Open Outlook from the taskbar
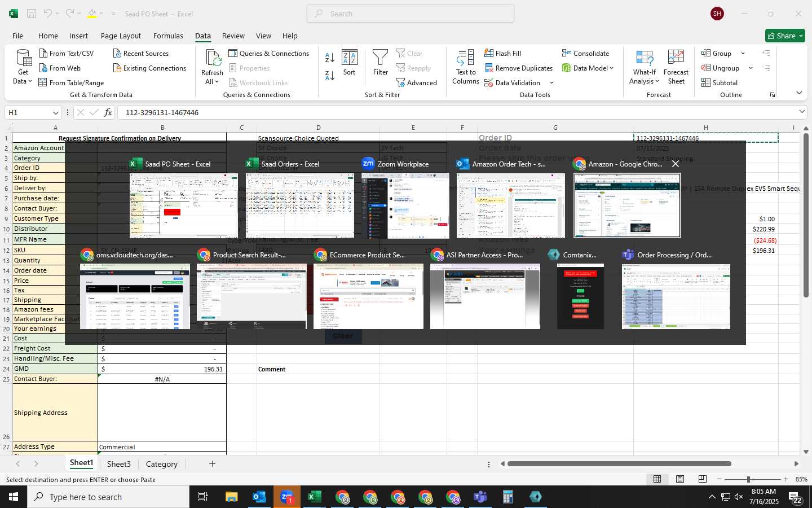The height and width of the screenshot is (508, 812). coord(259,497)
